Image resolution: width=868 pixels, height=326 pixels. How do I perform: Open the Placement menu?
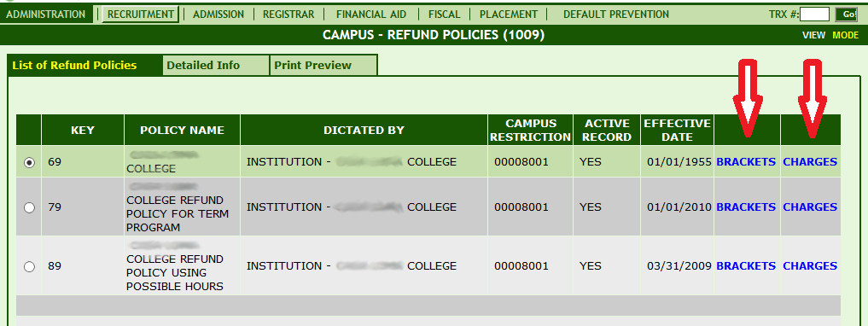508,15
